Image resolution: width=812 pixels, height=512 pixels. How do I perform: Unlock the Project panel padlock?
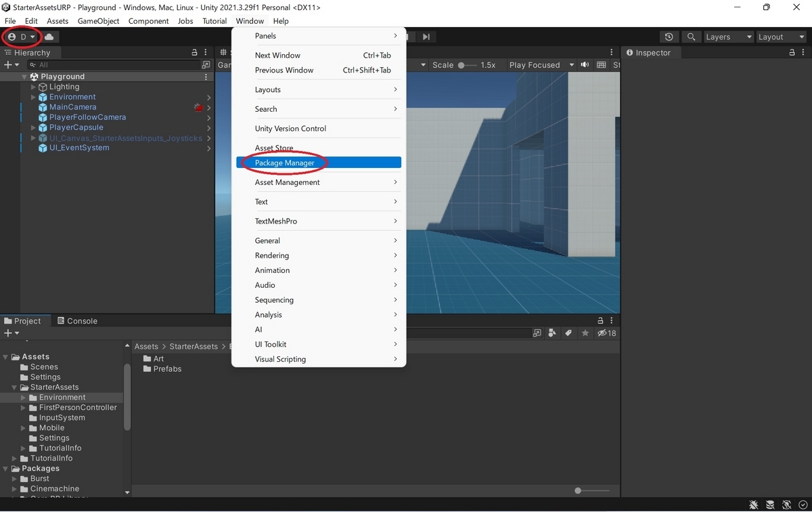pyautogui.click(x=600, y=320)
